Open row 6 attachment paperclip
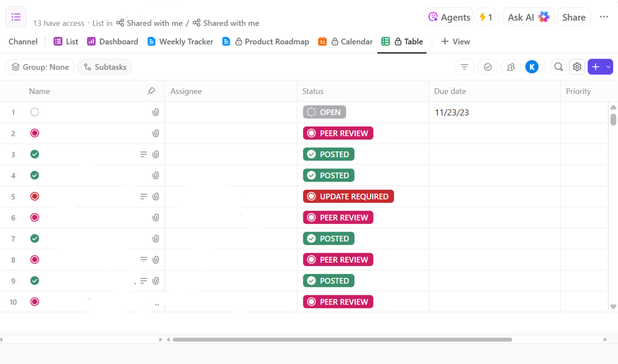618x364 pixels. tap(156, 218)
